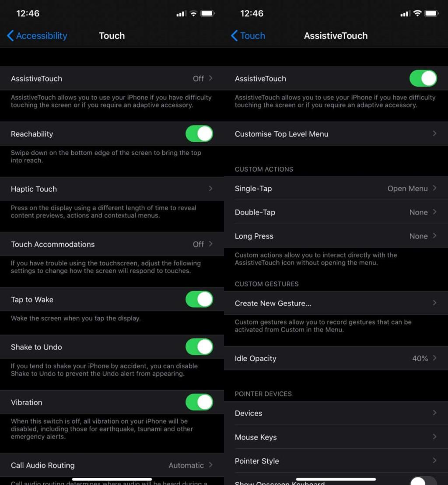Screen dimensions: 448x485
Task: Expand Touch Accommodations options
Action: coord(112,244)
